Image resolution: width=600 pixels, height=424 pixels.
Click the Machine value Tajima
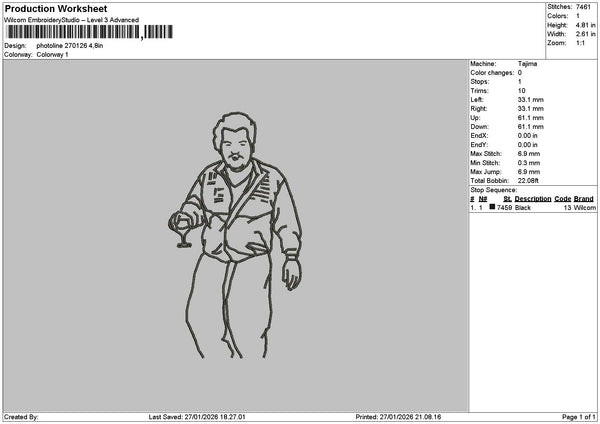coord(527,64)
